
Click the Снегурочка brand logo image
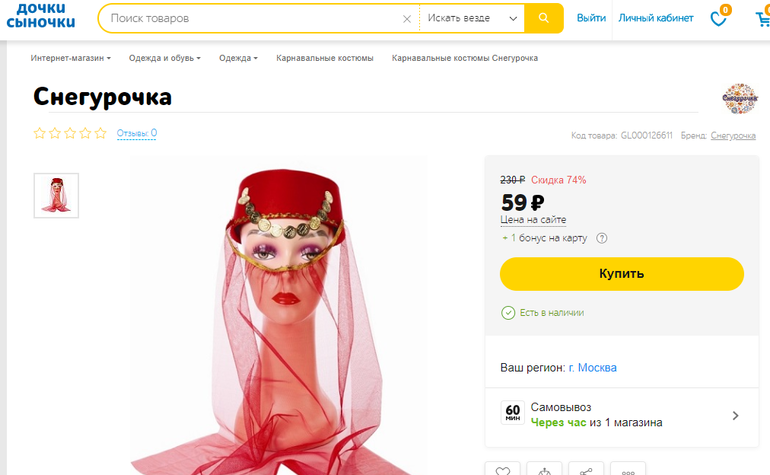(740, 98)
